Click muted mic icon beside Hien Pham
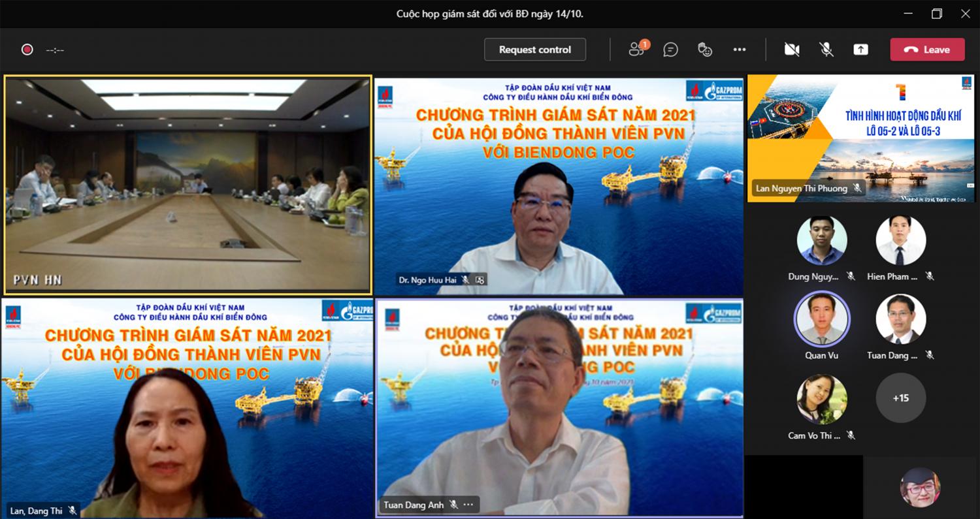 tap(930, 276)
